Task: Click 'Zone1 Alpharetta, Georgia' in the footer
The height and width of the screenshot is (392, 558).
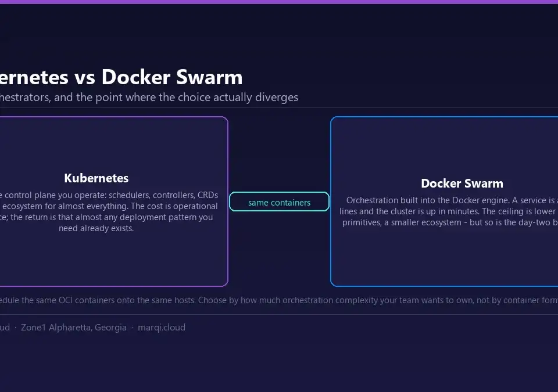Action: point(74,328)
